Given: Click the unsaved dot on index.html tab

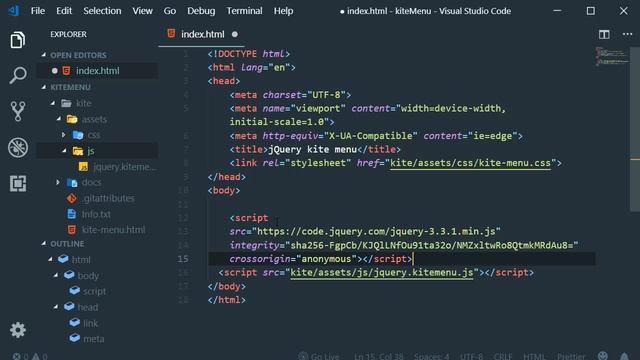Looking at the screenshot, I should (235, 34).
